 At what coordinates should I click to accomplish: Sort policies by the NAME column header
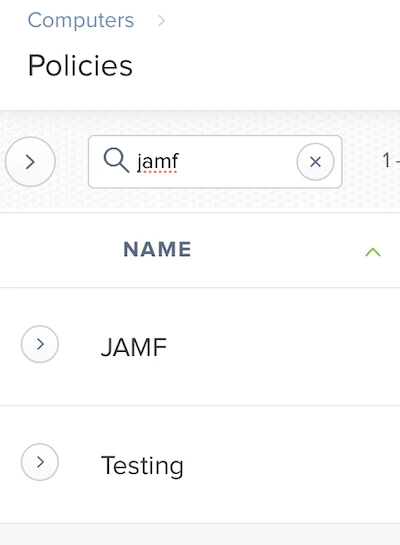(x=157, y=249)
